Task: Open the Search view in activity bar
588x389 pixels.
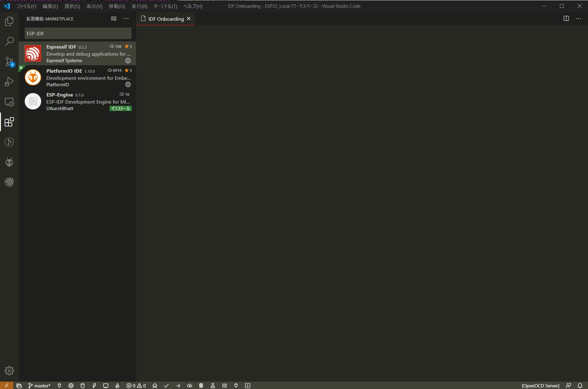Action: point(9,41)
